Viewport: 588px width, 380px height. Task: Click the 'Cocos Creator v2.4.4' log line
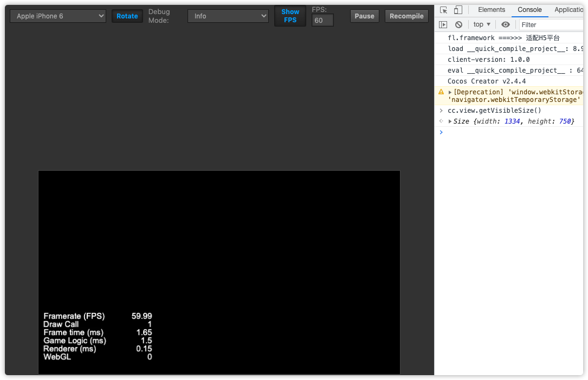point(509,81)
